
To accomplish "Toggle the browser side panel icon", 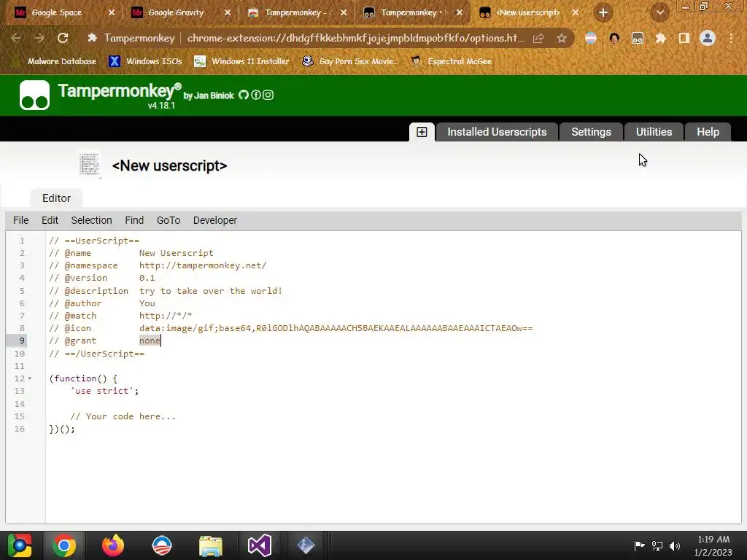I will [684, 38].
